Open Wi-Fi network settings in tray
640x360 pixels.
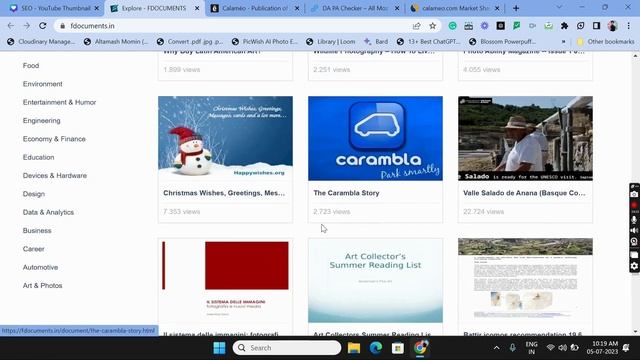coord(550,348)
